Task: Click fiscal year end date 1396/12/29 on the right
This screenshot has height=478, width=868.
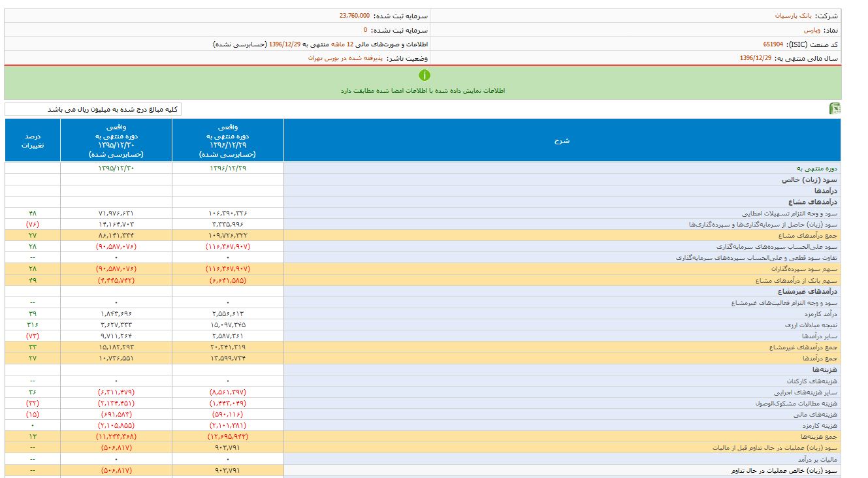Action: tap(756, 58)
